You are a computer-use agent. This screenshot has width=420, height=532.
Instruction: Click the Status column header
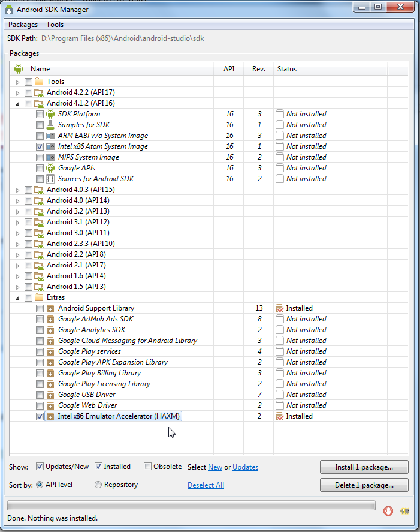tap(331, 69)
